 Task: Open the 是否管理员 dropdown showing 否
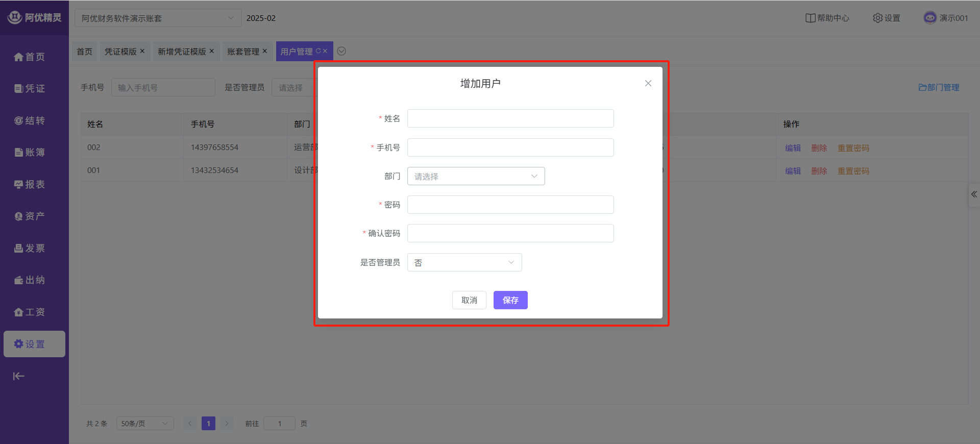tap(464, 262)
